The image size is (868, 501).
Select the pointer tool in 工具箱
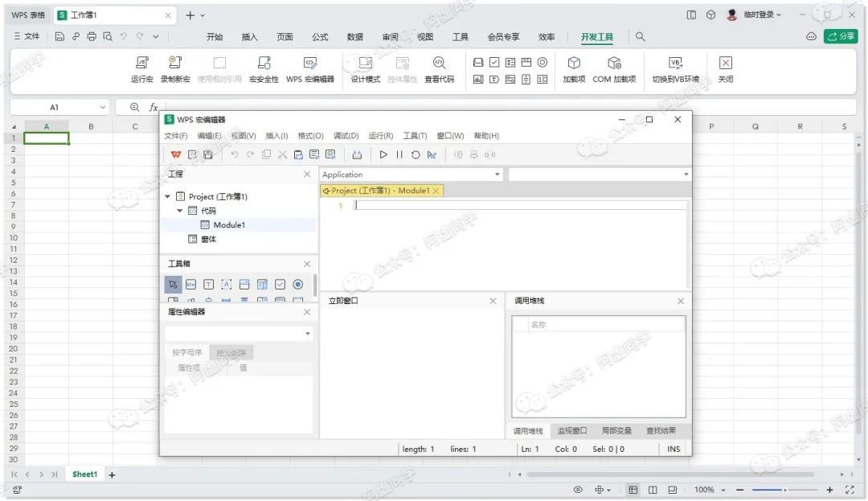point(173,284)
